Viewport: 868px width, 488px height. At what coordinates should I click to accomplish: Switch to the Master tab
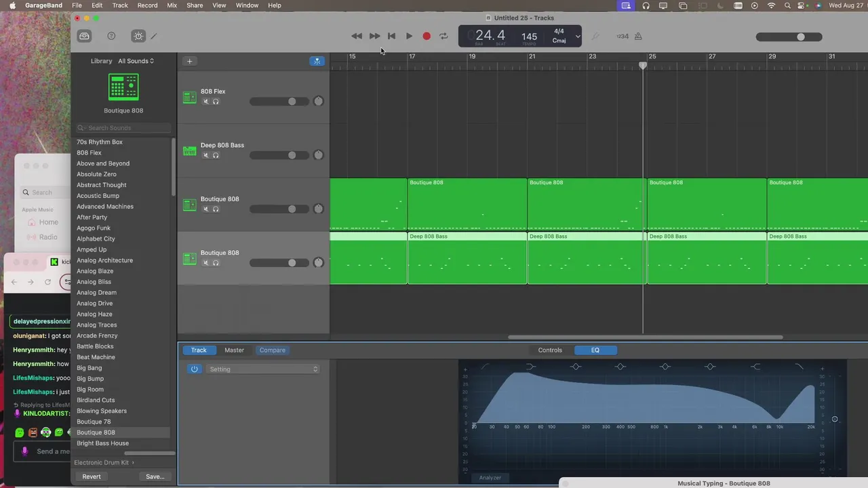pyautogui.click(x=234, y=350)
